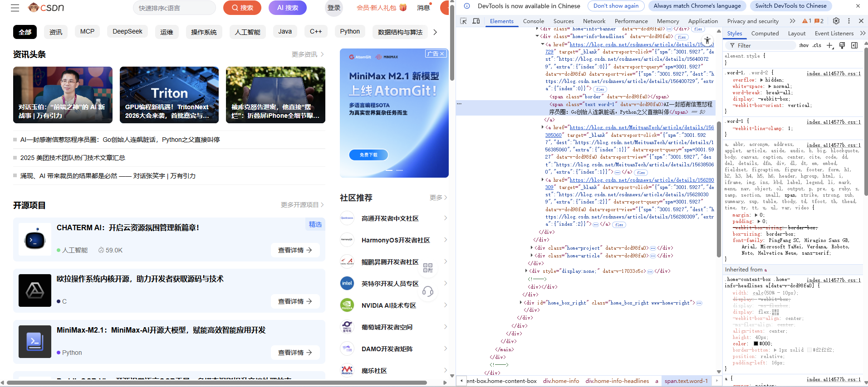Click the accessibility tree toggle icon
Screen dimensions: 868x387
tap(707, 40)
